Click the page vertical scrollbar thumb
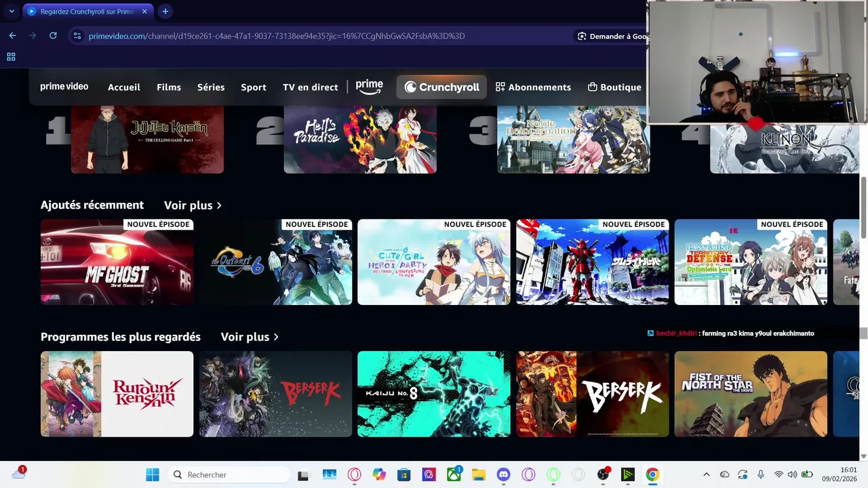 [x=863, y=207]
